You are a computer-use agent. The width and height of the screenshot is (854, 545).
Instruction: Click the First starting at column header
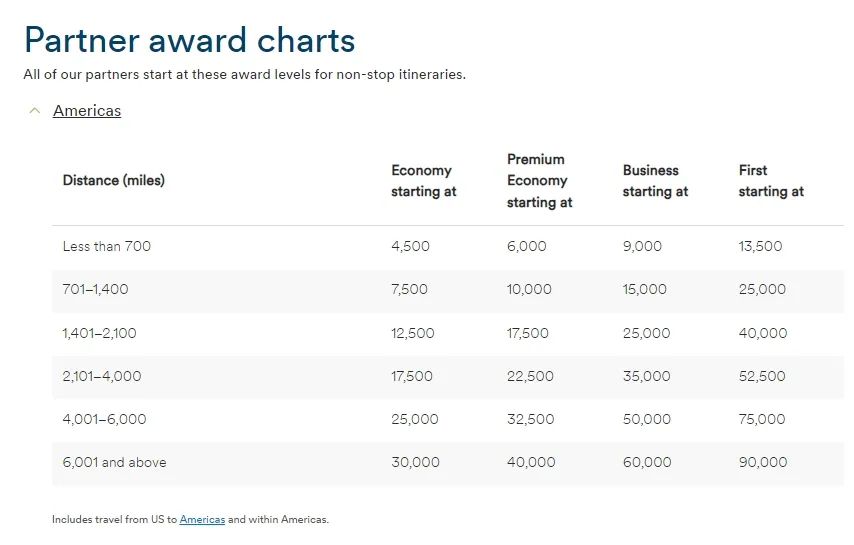click(771, 181)
